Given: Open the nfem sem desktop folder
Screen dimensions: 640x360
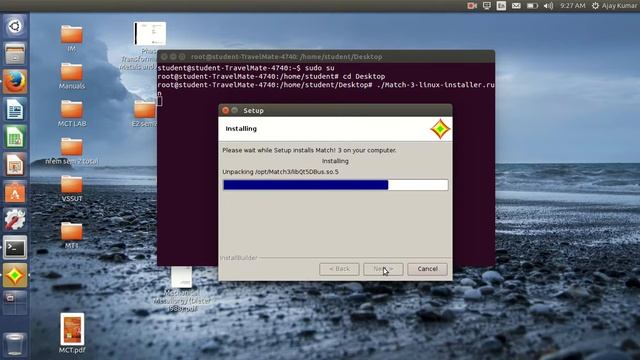Looking at the screenshot, I should pyautogui.click(x=71, y=151).
